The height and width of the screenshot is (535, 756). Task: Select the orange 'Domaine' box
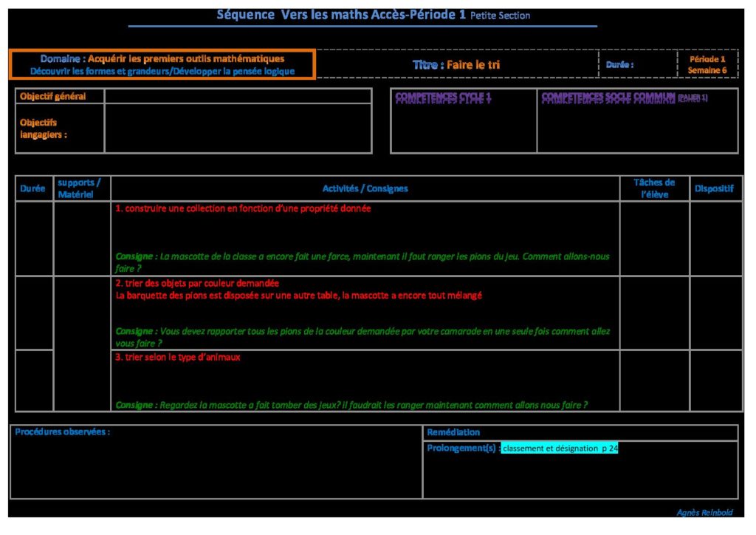point(162,64)
